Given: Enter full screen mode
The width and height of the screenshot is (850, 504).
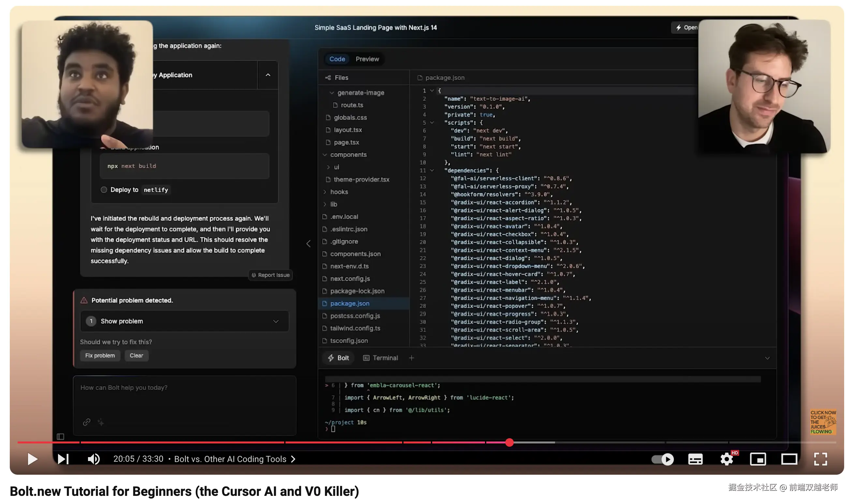Looking at the screenshot, I should [x=820, y=459].
